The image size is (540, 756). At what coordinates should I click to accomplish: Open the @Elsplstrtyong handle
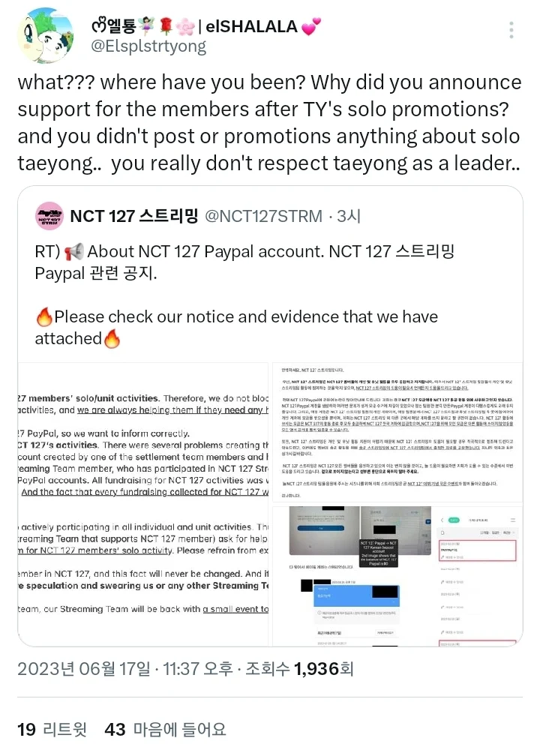point(148,46)
